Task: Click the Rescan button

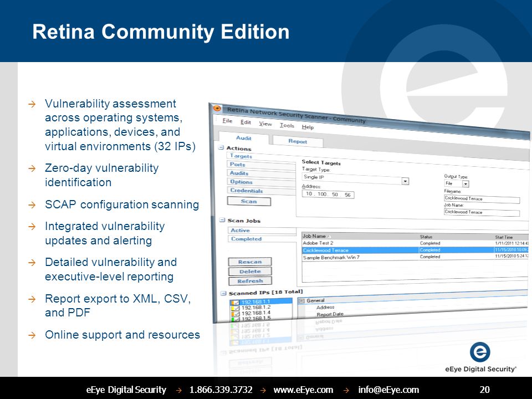Action: point(250,262)
